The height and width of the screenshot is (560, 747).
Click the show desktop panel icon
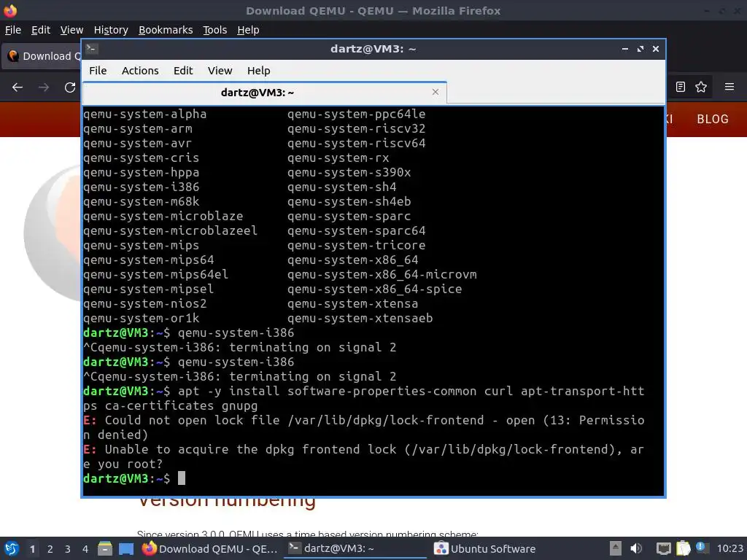126,548
